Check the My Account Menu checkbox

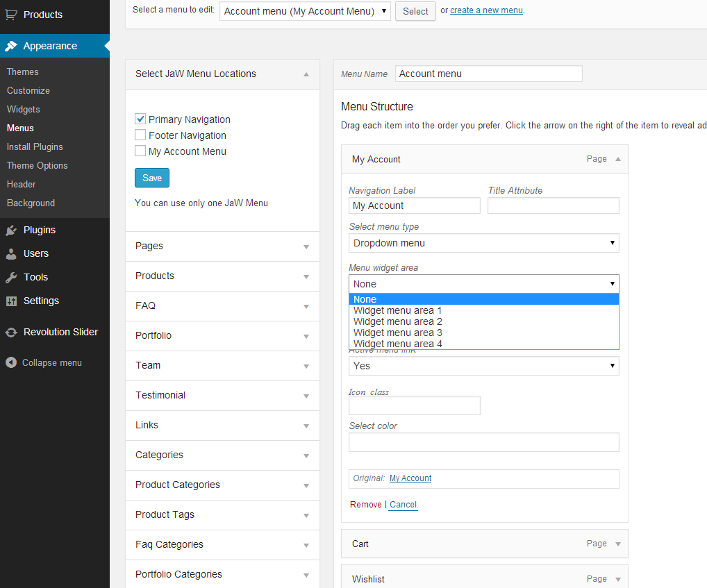point(140,151)
